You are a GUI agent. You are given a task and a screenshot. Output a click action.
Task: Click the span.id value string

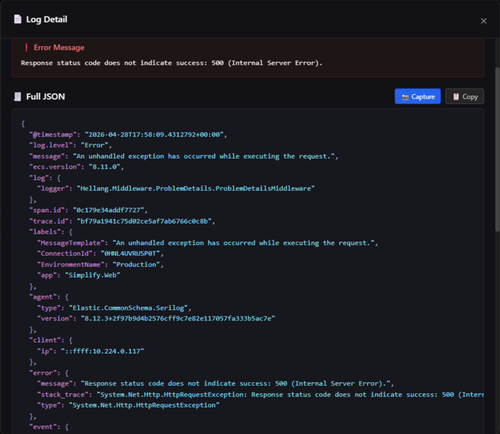pyautogui.click(x=108, y=210)
